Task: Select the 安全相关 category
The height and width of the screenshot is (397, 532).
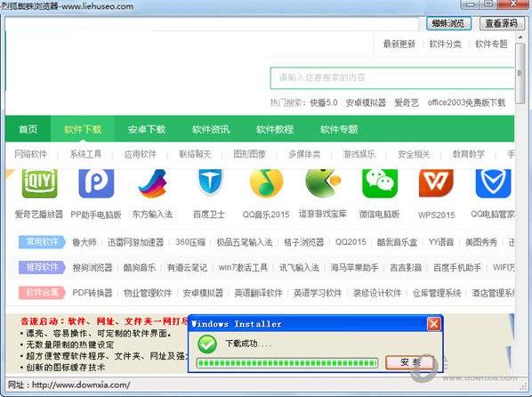Action: point(414,154)
